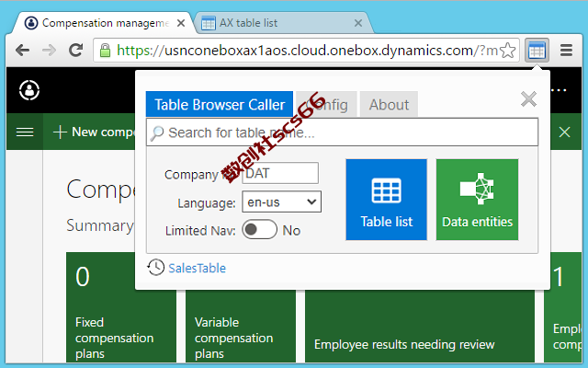Open the Table Browser Caller extension icon
The image size is (588, 368).
(537, 50)
